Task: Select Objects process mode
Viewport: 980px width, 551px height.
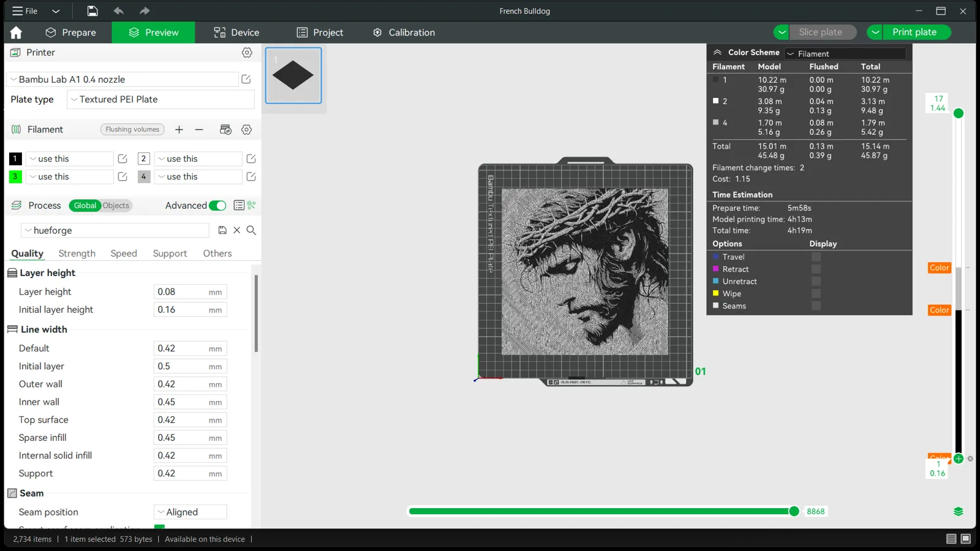Action: pyautogui.click(x=116, y=206)
